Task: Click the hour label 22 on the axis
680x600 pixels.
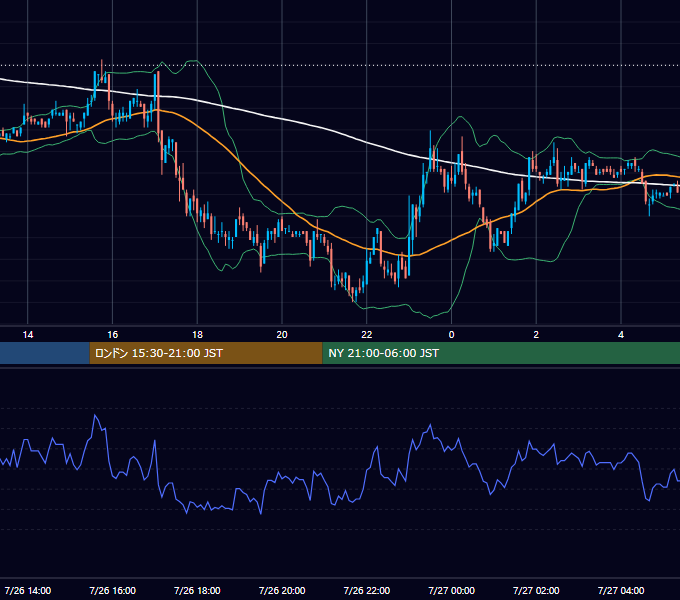Action: pyautogui.click(x=367, y=335)
